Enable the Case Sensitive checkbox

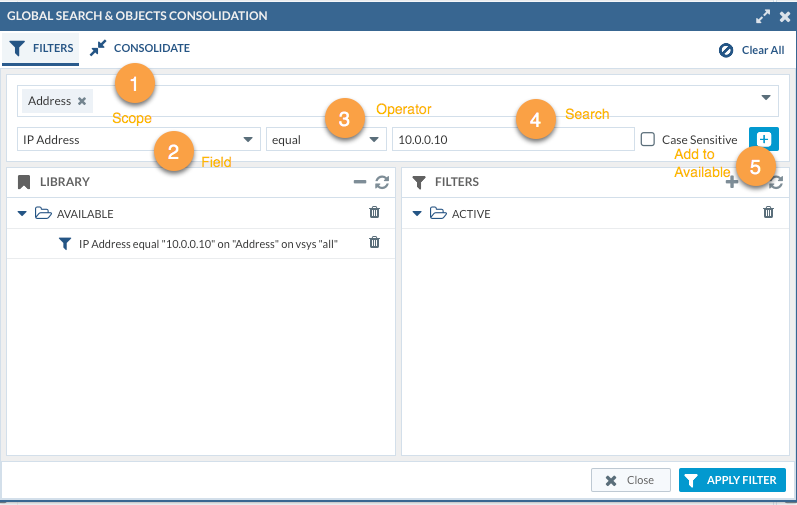(x=648, y=140)
